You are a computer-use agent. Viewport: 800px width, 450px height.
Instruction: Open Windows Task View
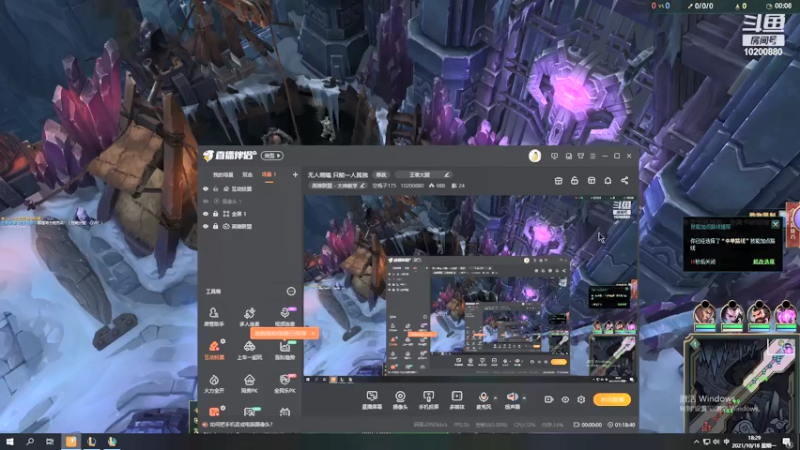pos(49,442)
